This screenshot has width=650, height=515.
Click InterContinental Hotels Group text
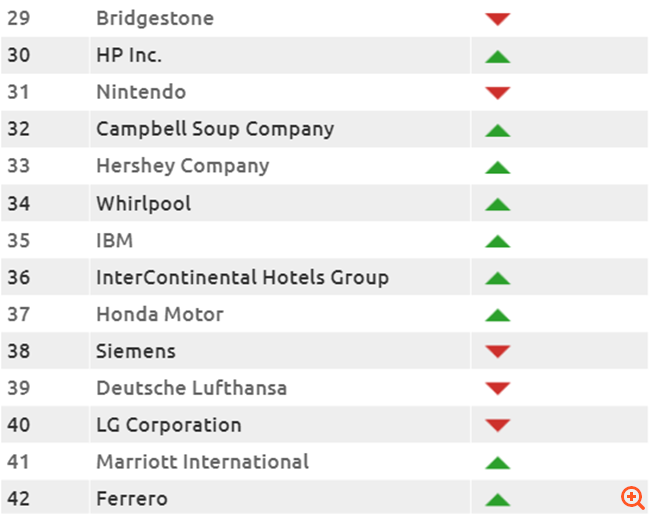tap(242, 277)
